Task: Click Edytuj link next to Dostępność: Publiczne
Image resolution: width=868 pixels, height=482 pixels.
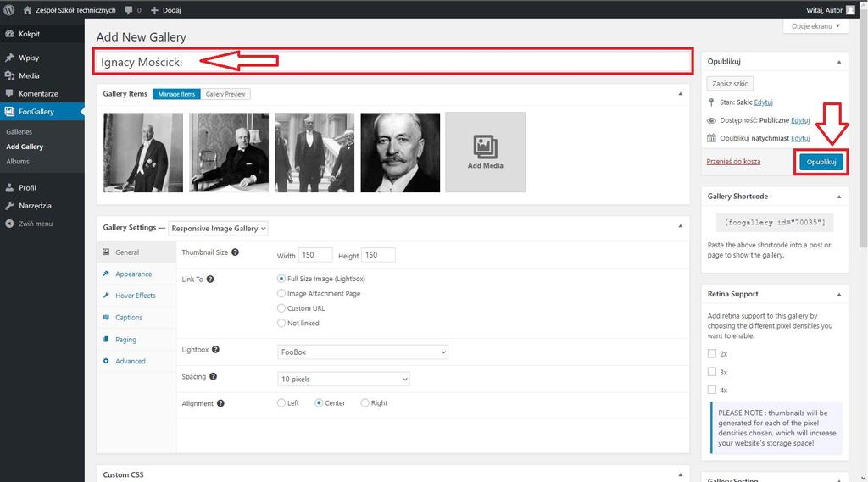Action: [x=800, y=120]
